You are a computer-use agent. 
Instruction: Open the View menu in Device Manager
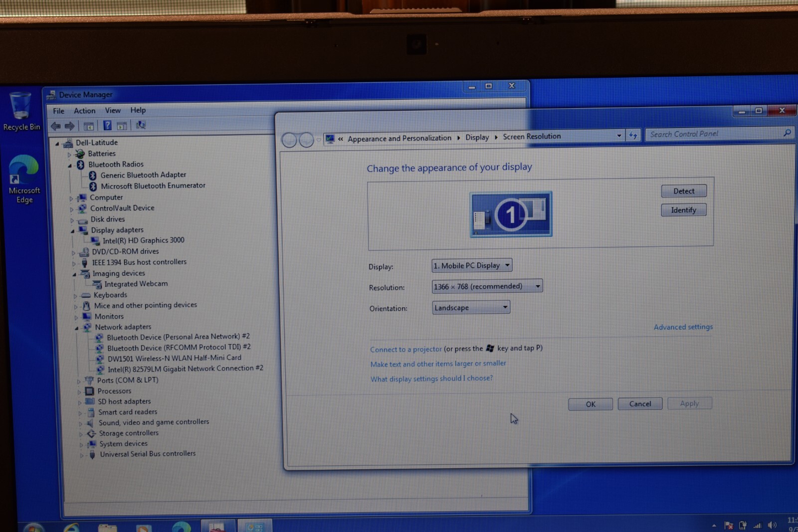tap(113, 110)
